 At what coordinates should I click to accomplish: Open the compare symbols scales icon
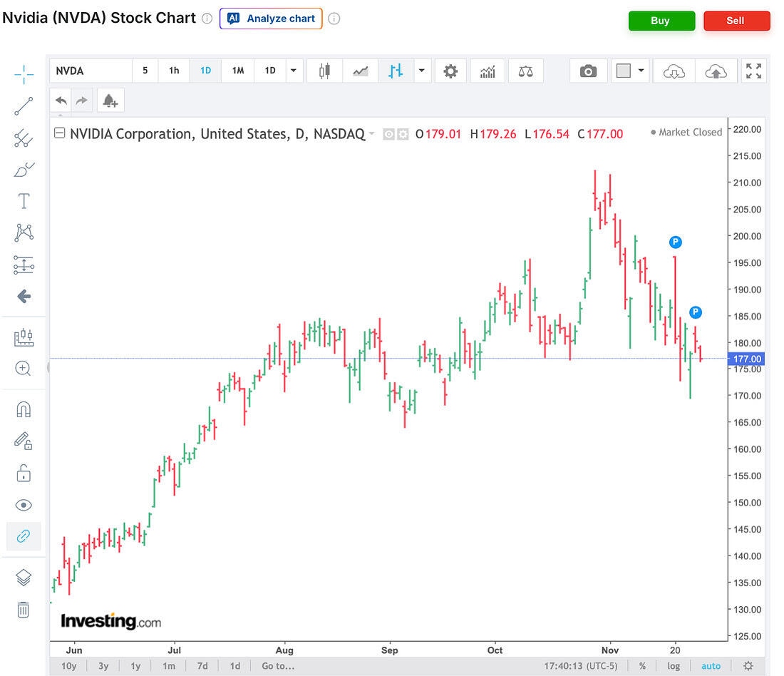pyautogui.click(x=525, y=71)
